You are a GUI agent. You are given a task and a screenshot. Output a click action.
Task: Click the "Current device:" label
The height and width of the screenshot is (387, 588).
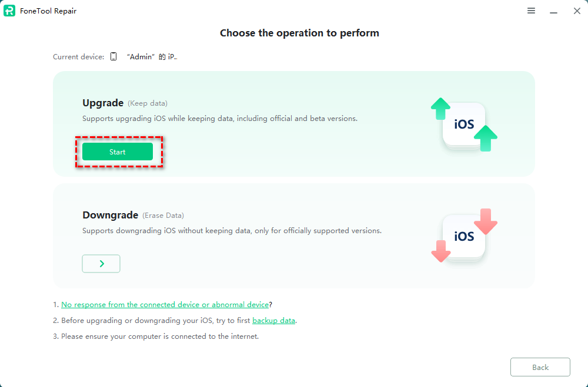point(78,57)
